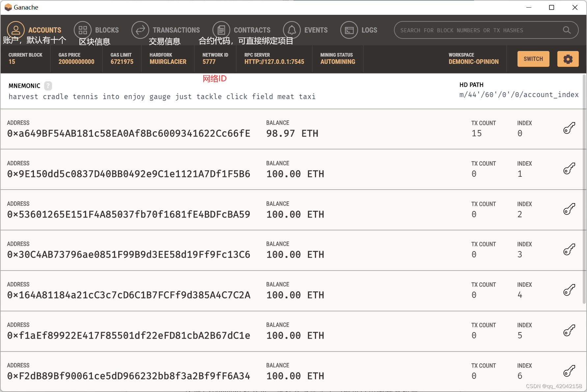Click the gas limit value 6721975
587x392 pixels.
point(122,62)
